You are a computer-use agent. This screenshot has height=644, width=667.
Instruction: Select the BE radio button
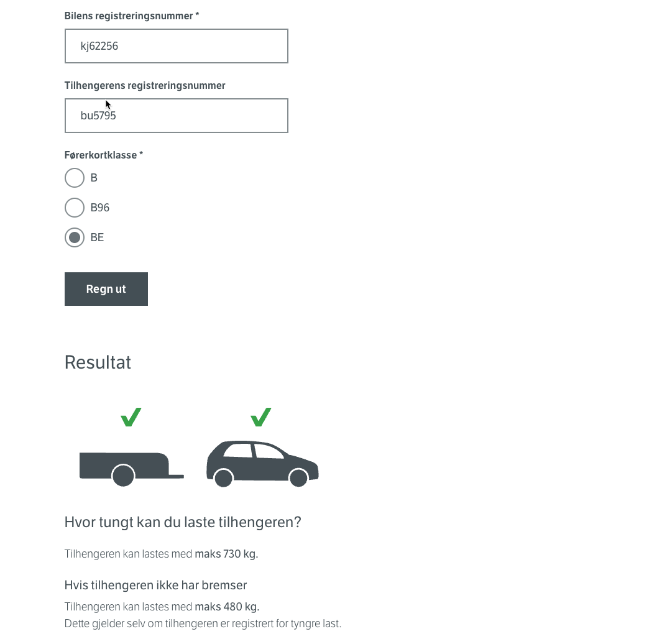coord(75,237)
